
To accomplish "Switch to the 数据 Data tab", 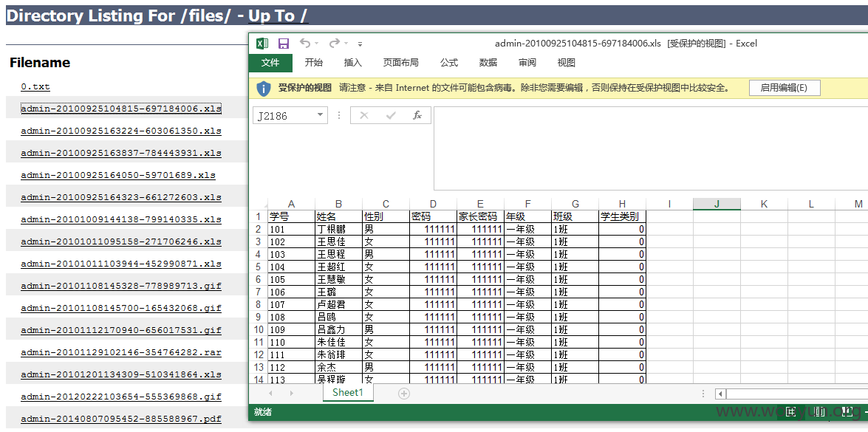I will tap(488, 63).
